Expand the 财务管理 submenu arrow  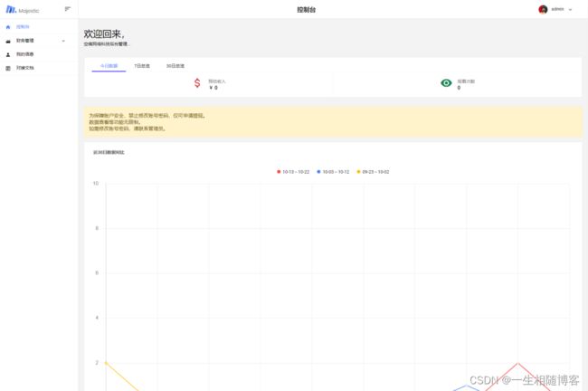63,41
